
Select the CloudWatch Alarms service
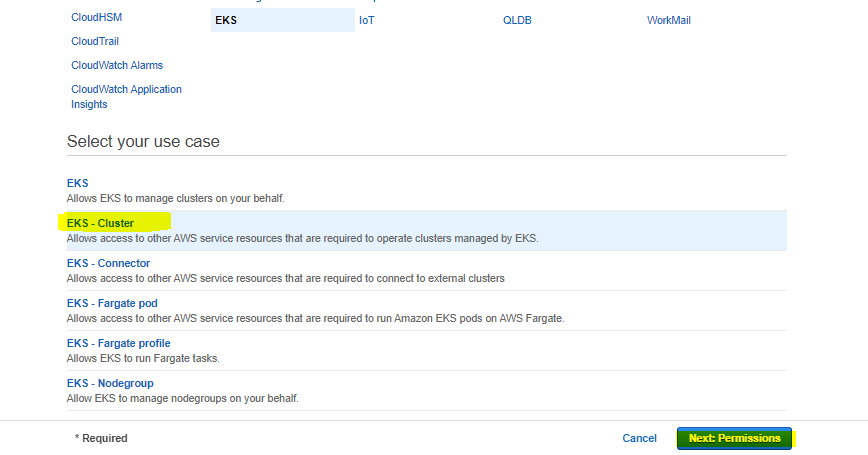click(116, 66)
